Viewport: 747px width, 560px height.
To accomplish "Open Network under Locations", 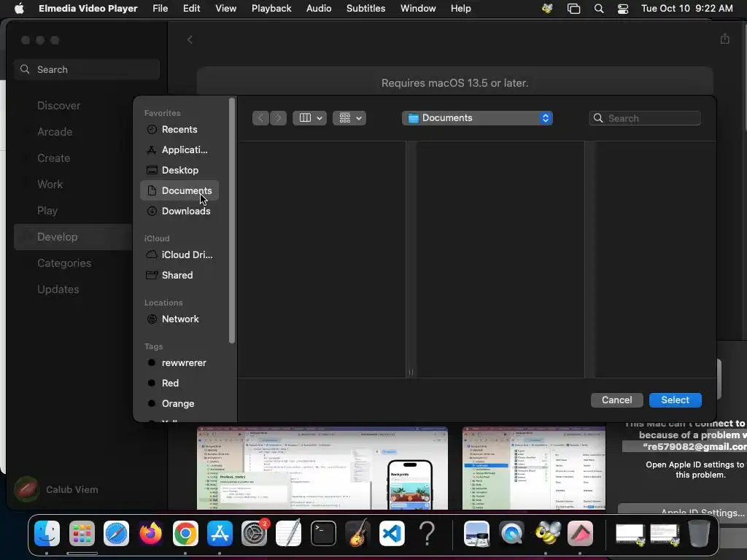I will pyautogui.click(x=179, y=319).
